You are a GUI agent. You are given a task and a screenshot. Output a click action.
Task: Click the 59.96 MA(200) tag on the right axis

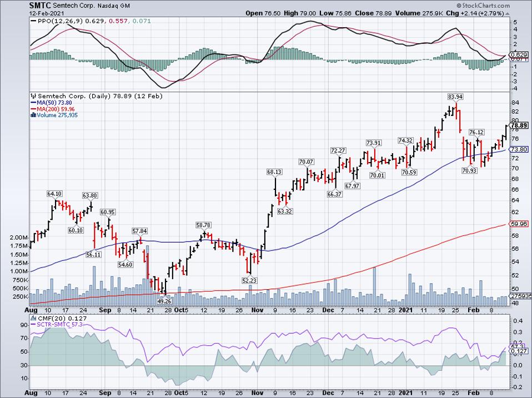tap(519, 224)
